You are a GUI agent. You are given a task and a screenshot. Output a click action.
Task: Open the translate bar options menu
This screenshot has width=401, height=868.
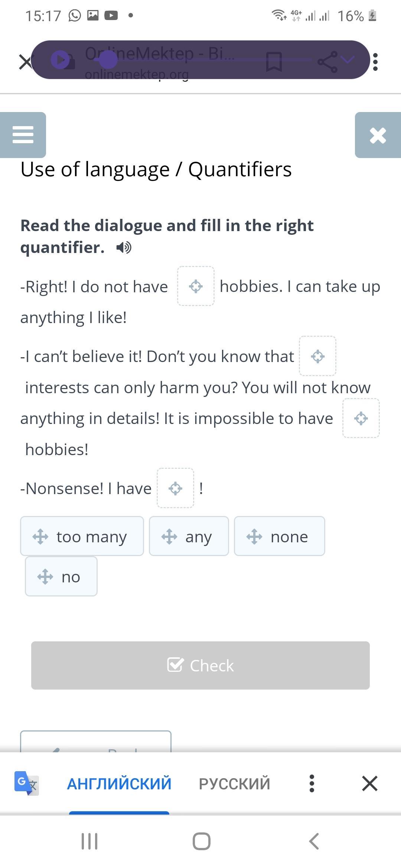point(312,783)
